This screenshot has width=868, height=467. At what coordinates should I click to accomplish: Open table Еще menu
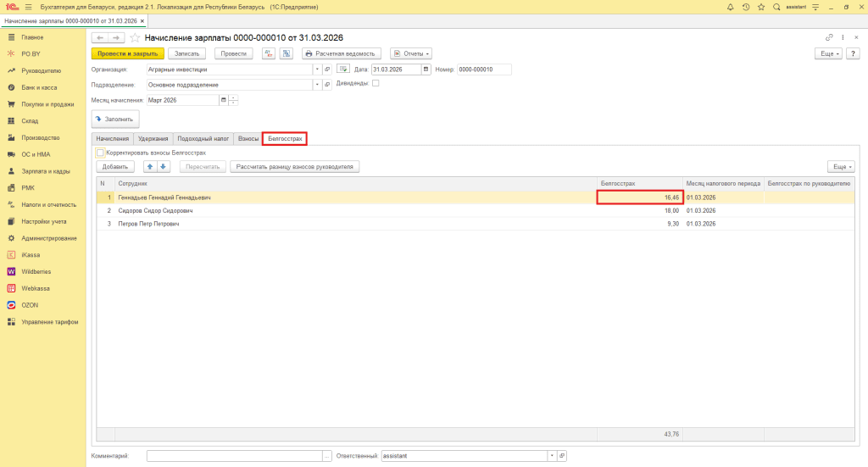(841, 167)
